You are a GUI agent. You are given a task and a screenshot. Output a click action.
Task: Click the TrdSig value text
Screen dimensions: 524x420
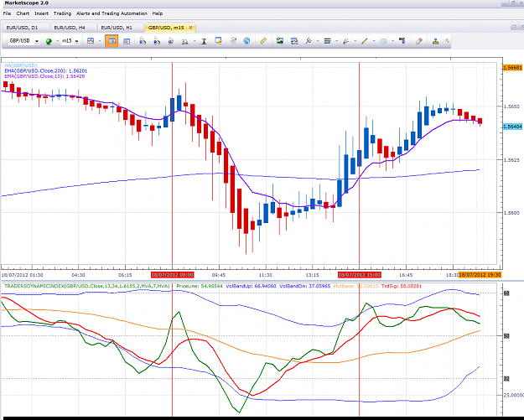click(x=401, y=287)
